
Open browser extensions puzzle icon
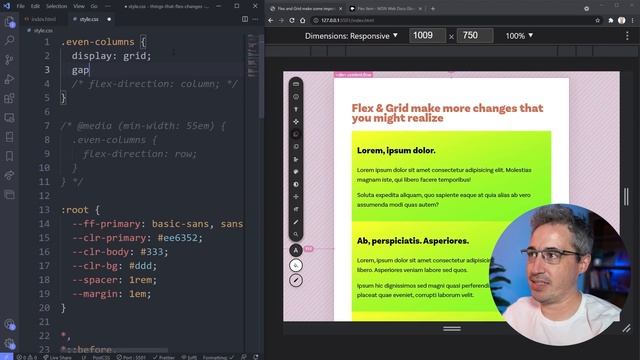pyautogui.click(x=611, y=20)
